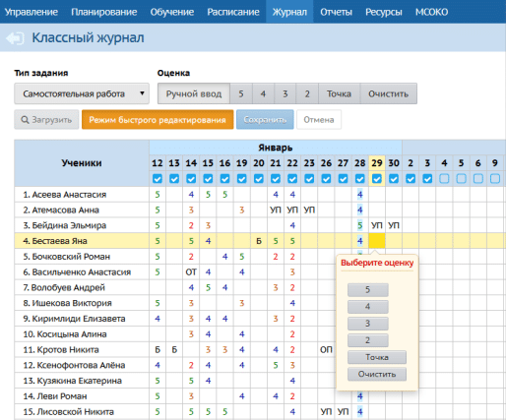Click the ОП mark for Кротов Никита
This screenshot has width=506, height=420.
tap(326, 350)
